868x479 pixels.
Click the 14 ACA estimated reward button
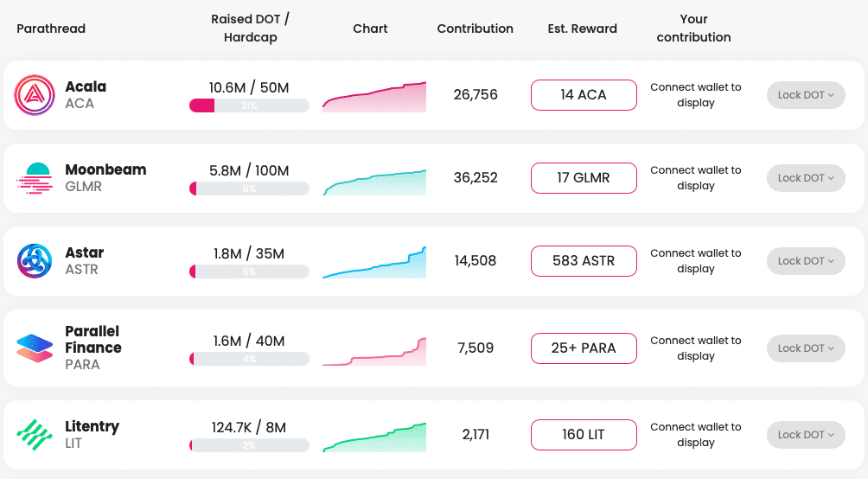[584, 95]
